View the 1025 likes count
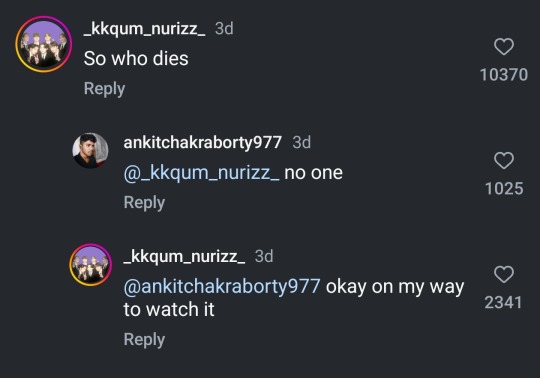Screen dimensions: 540x378 click(504, 189)
